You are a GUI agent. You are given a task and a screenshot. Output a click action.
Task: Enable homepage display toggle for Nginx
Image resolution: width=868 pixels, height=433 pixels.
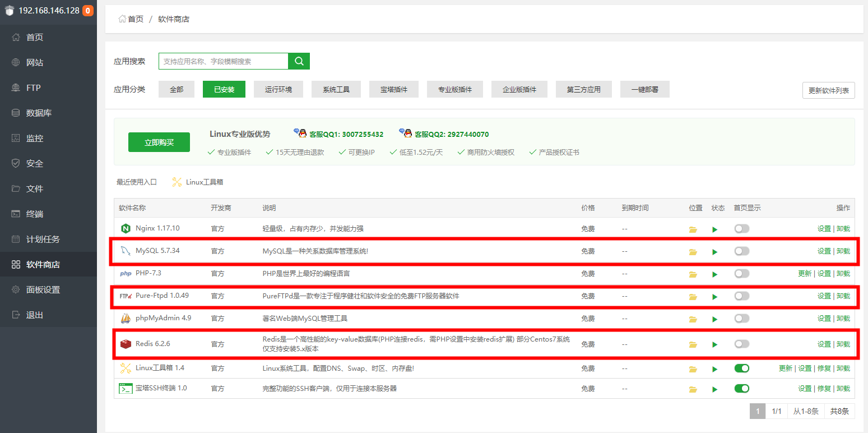point(741,229)
